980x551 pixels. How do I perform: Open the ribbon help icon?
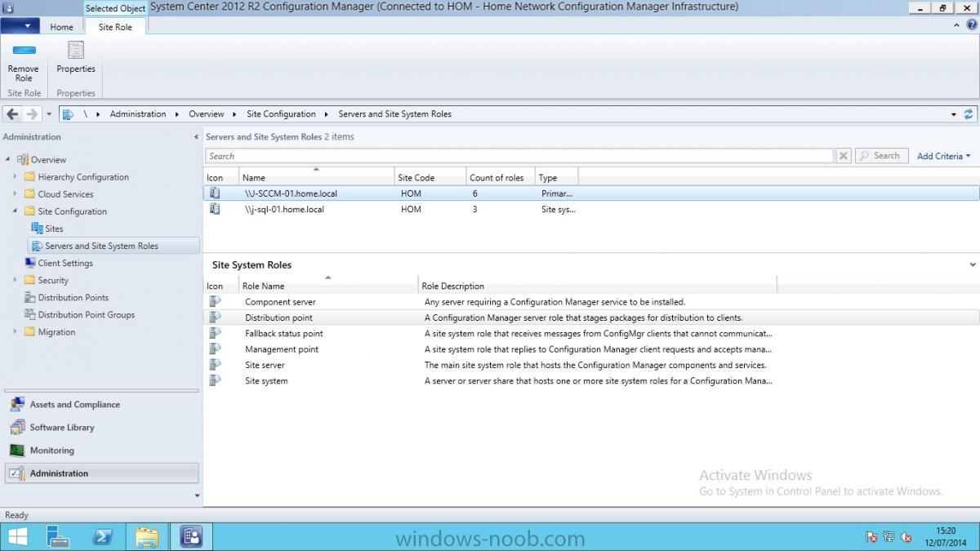pos(971,25)
